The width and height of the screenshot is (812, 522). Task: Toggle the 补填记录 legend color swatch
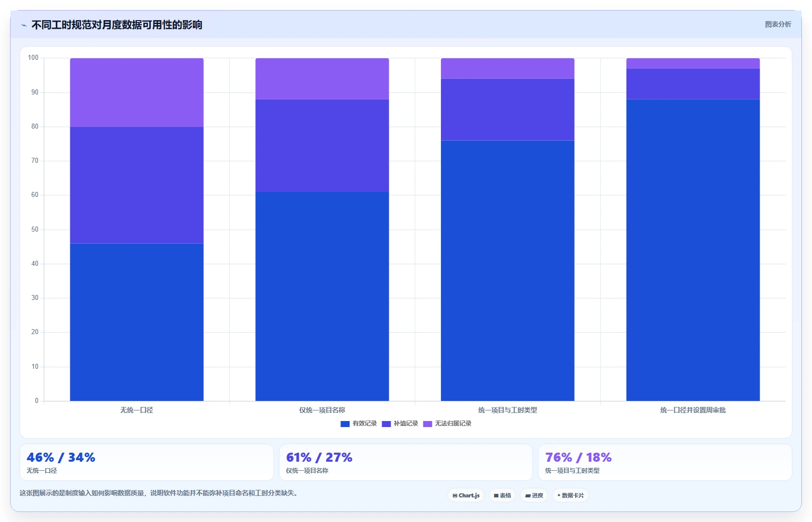coord(386,424)
